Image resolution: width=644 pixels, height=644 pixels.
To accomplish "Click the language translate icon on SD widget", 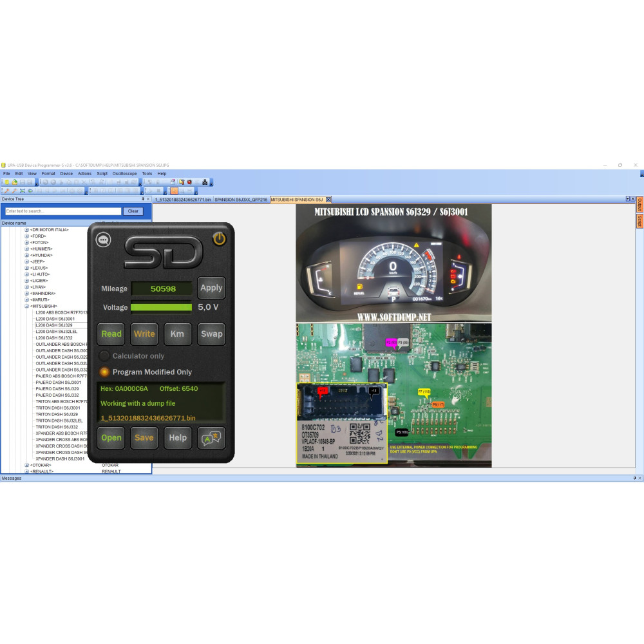I will [x=211, y=438].
